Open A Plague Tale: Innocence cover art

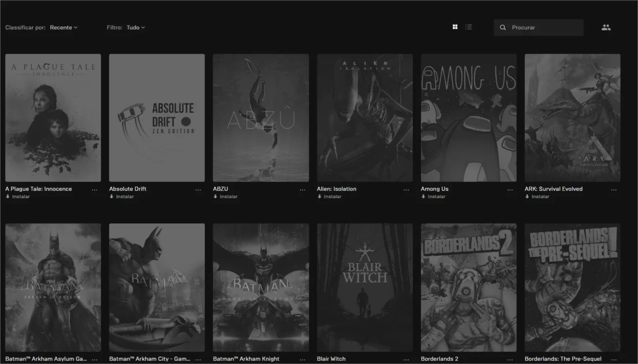tap(53, 118)
